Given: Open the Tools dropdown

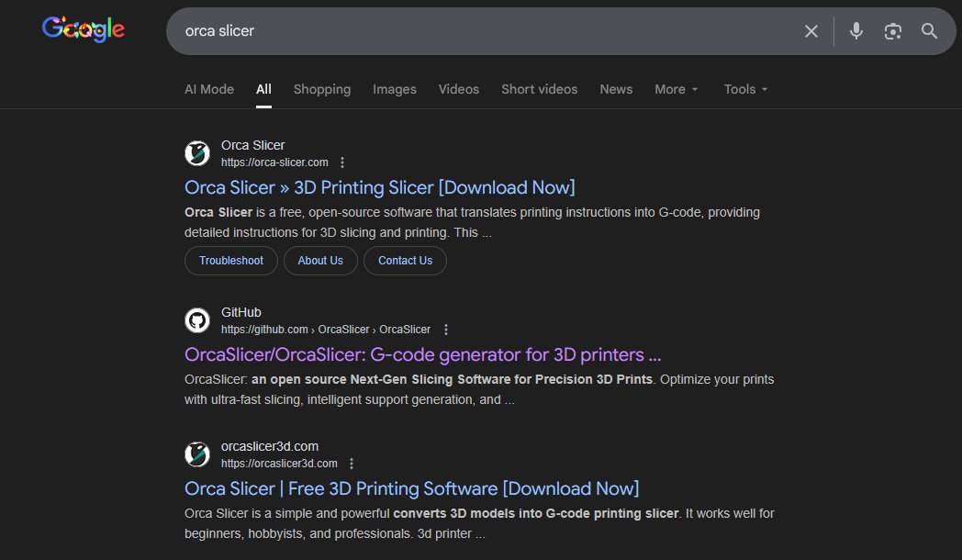Looking at the screenshot, I should pos(744,89).
